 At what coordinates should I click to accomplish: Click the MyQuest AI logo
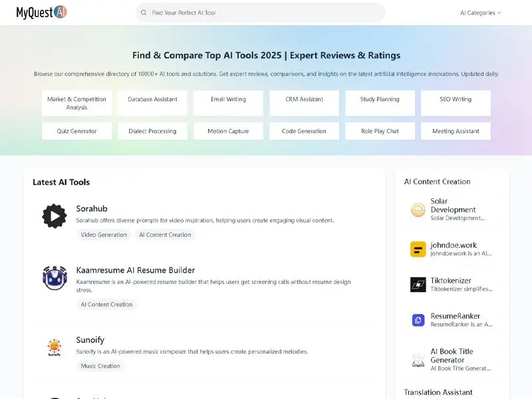tap(42, 13)
